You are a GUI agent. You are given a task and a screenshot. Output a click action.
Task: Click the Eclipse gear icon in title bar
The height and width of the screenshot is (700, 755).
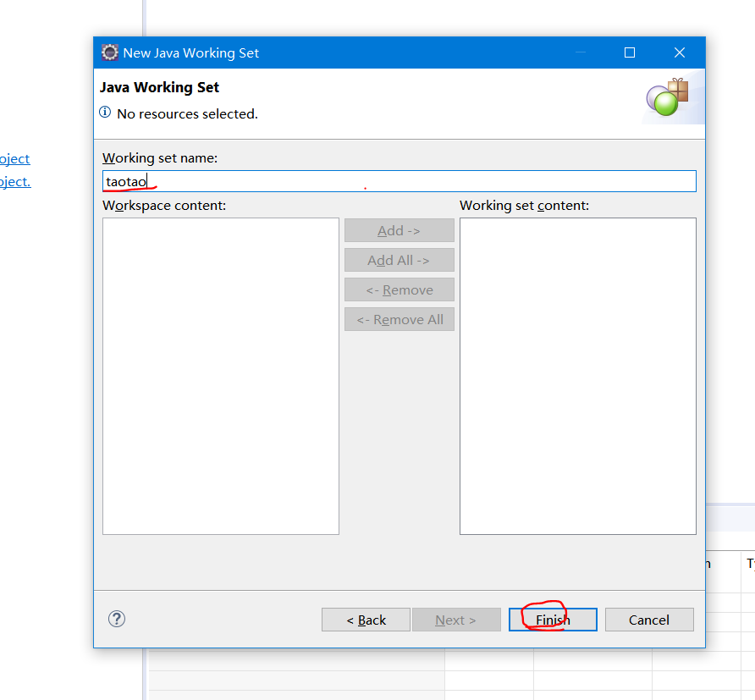point(110,52)
